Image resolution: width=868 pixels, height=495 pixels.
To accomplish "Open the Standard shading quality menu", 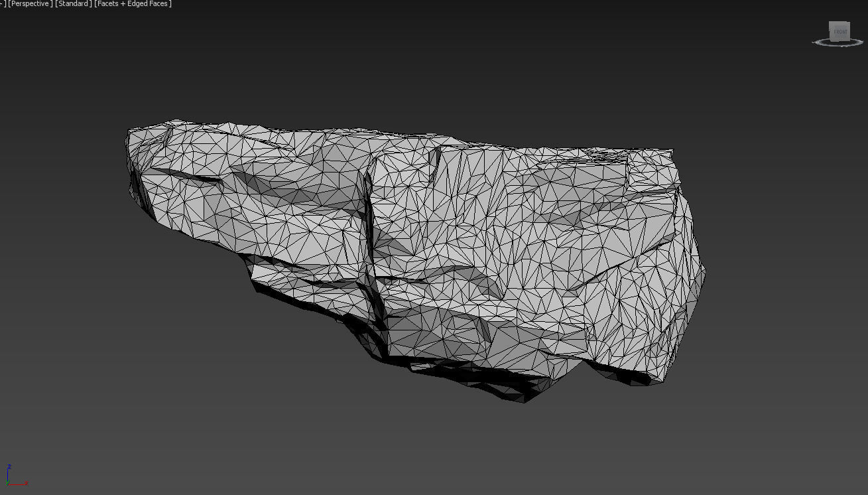I will [x=74, y=4].
